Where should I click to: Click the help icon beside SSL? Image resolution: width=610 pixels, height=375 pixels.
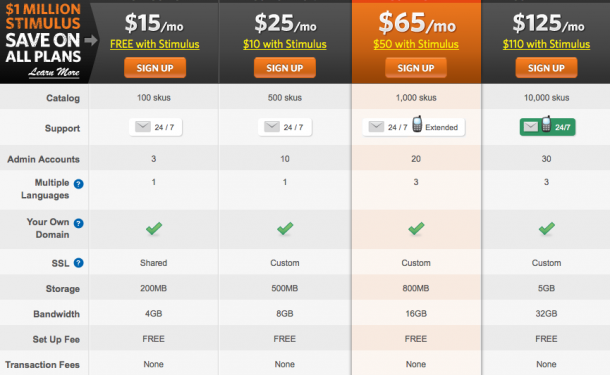pyautogui.click(x=79, y=263)
